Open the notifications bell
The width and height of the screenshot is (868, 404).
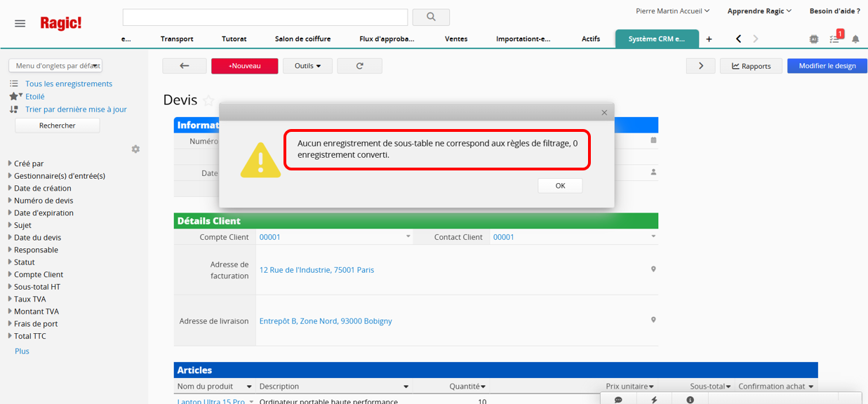[855, 39]
